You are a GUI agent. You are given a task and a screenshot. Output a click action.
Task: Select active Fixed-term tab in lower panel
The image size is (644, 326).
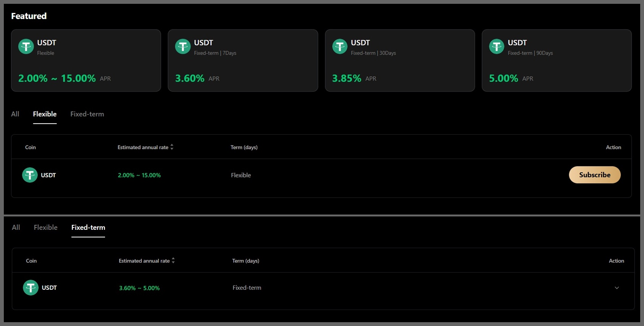(x=88, y=228)
